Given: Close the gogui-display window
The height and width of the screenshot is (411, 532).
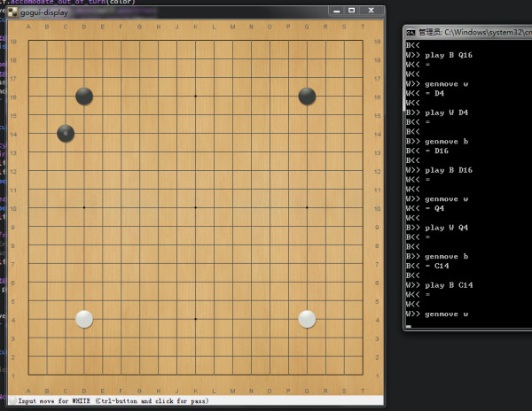Looking at the screenshot, I should click(372, 11).
